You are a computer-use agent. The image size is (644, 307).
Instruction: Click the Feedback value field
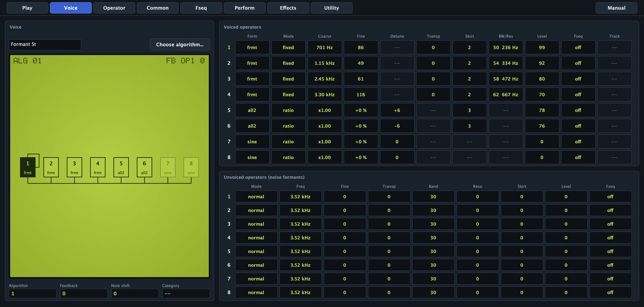point(84,293)
